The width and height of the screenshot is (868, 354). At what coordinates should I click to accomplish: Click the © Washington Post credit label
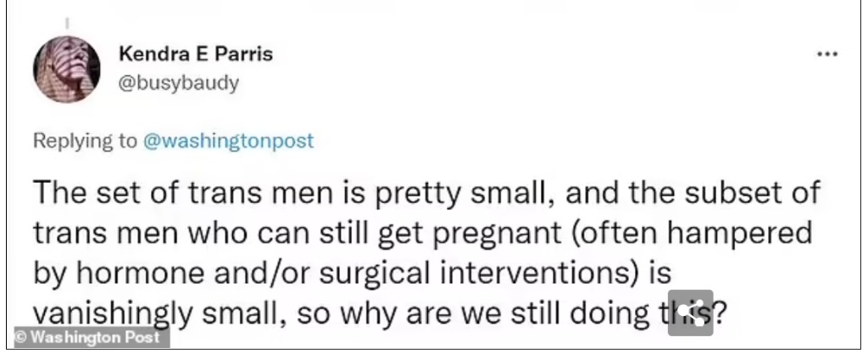(92, 337)
